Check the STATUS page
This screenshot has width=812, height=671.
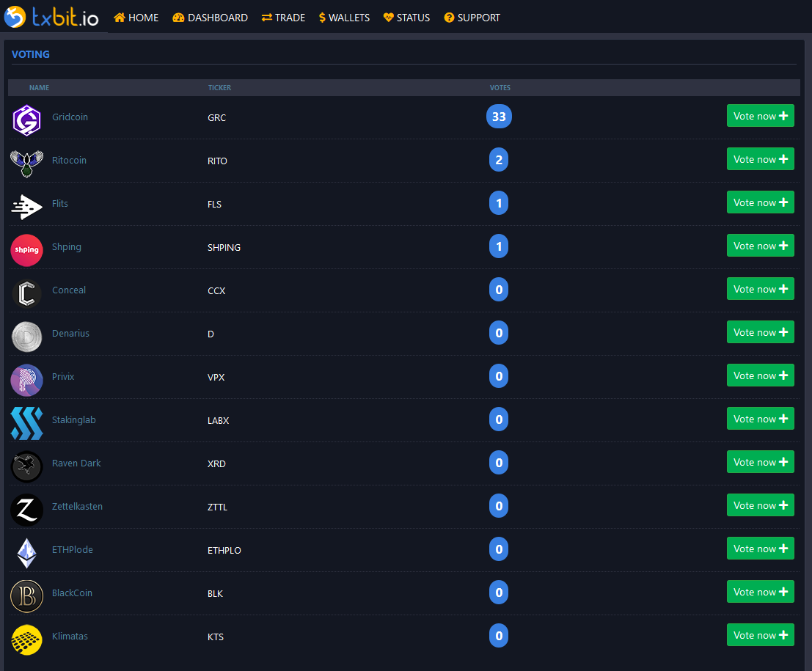tap(406, 18)
